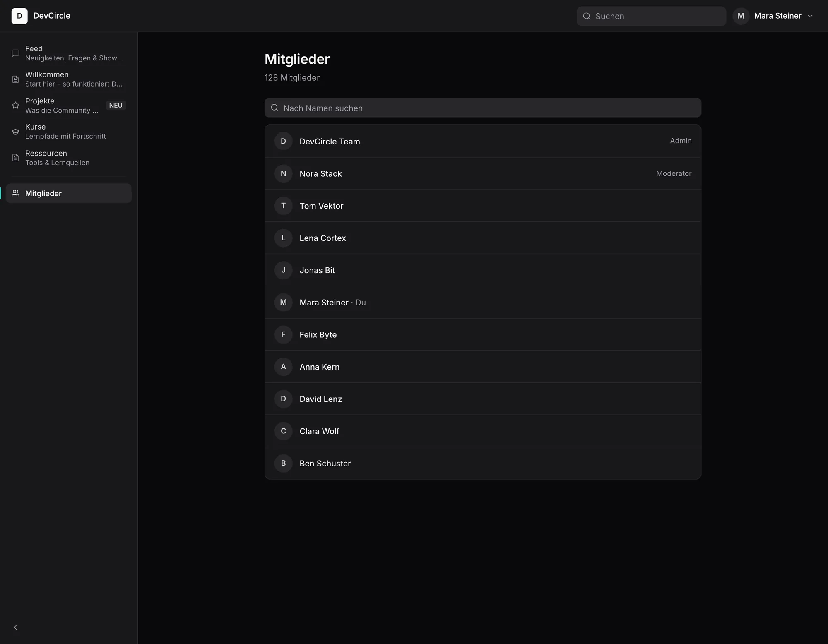Go to Projekte in sidebar
Viewport: 828px width, 644px height.
click(69, 106)
